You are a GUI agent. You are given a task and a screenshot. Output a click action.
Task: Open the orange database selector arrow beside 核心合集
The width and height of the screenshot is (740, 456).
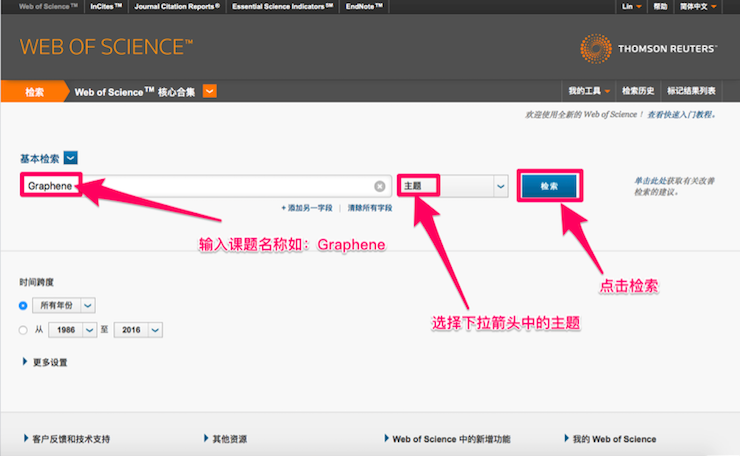click(210, 92)
